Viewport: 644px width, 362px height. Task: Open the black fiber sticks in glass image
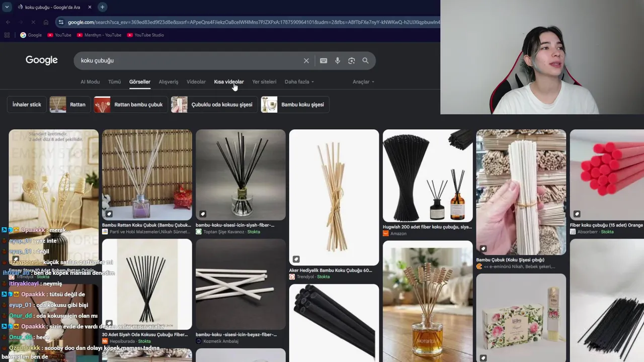tap(240, 175)
